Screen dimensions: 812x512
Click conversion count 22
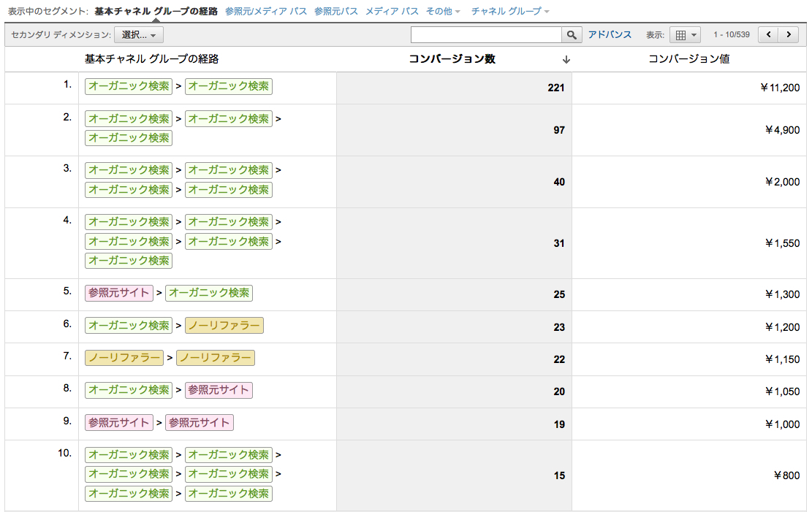click(x=559, y=359)
